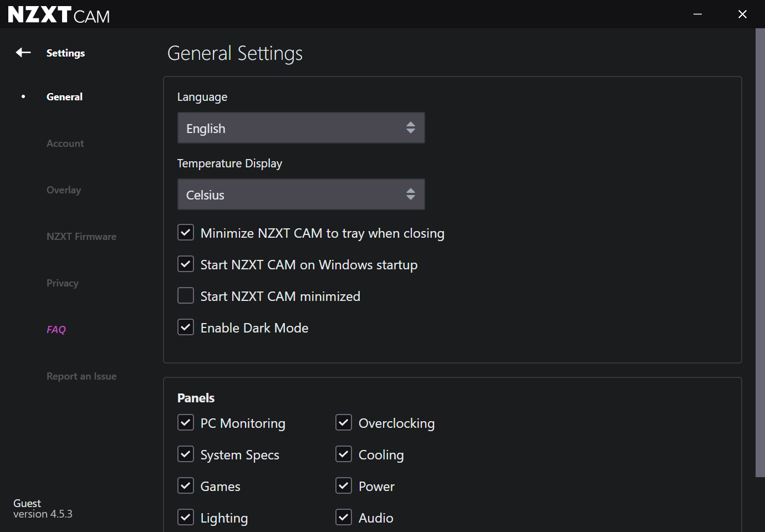This screenshot has height=532, width=765.
Task: Open the Overlay settings section
Action: point(64,190)
